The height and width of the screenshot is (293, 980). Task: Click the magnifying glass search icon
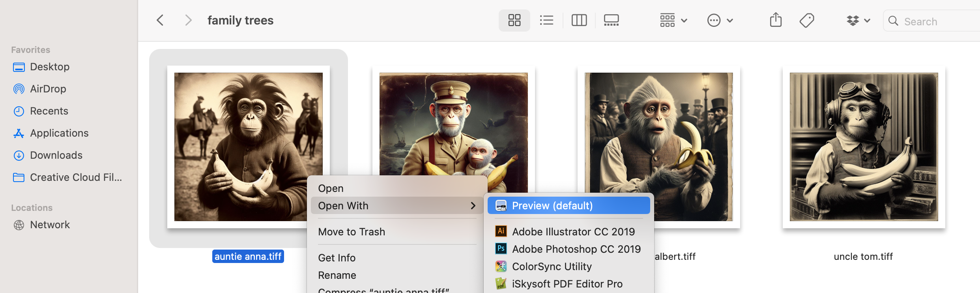(x=893, y=21)
